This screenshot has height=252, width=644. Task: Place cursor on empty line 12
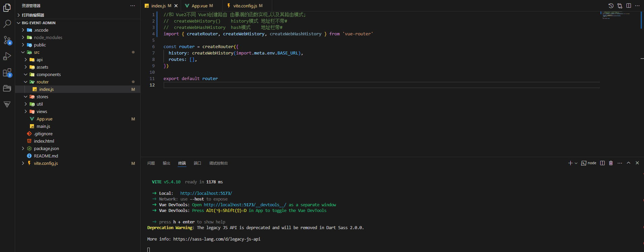[382, 85]
